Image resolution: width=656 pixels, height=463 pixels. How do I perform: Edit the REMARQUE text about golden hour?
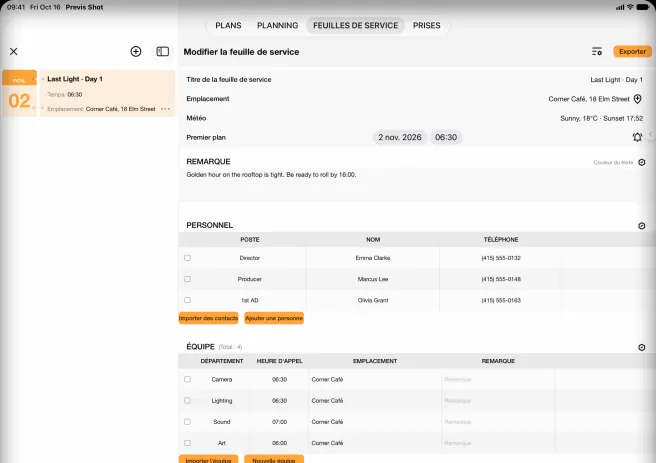click(x=271, y=175)
